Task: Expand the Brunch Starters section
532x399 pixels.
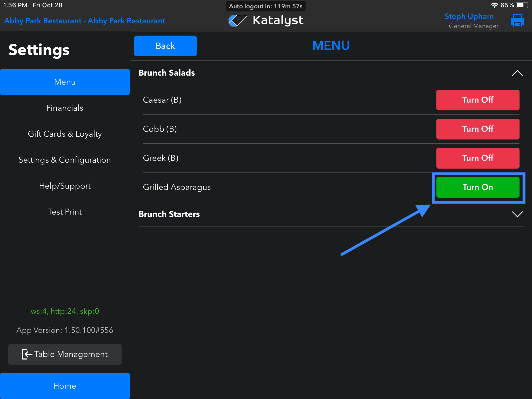Action: (x=517, y=214)
